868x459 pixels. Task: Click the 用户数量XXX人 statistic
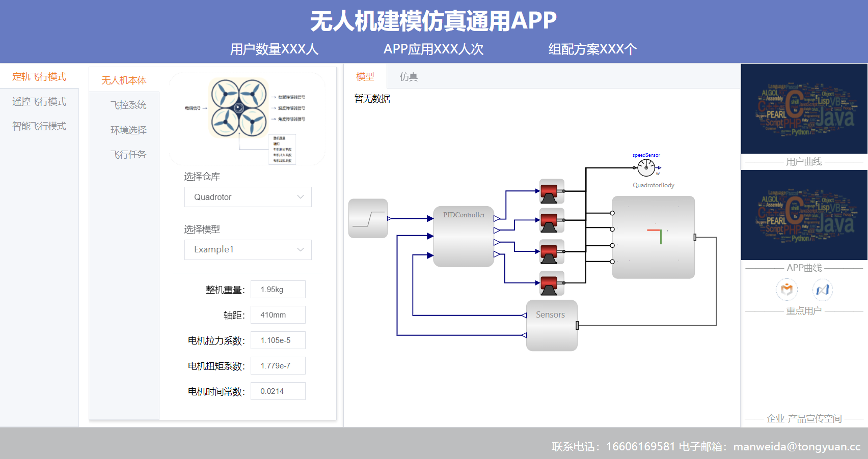pyautogui.click(x=274, y=49)
